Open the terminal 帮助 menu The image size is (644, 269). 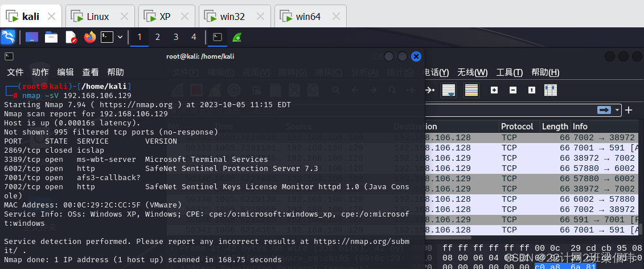point(116,72)
